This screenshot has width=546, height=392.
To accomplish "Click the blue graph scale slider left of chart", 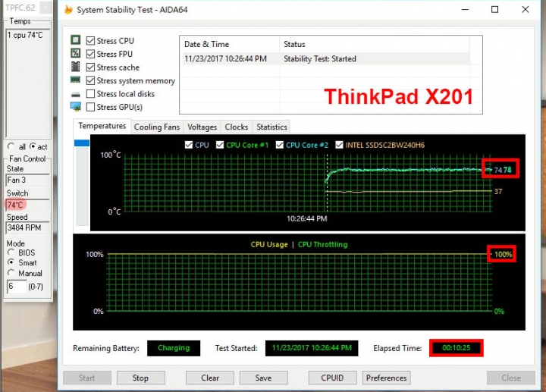I will click(x=82, y=143).
